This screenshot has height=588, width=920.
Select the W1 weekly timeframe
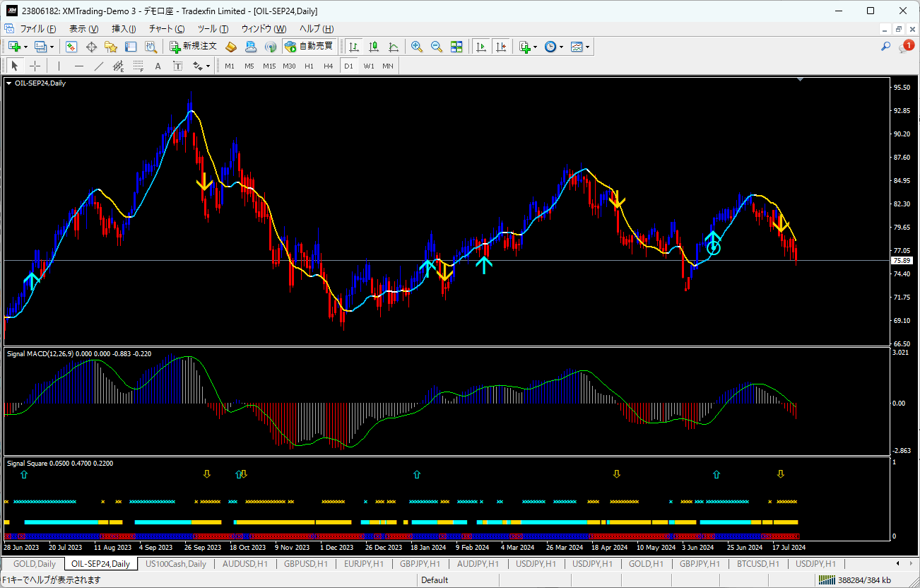pos(369,66)
